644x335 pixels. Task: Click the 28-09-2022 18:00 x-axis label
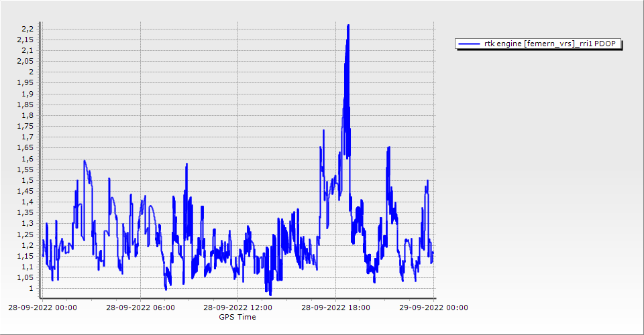pos(335,308)
